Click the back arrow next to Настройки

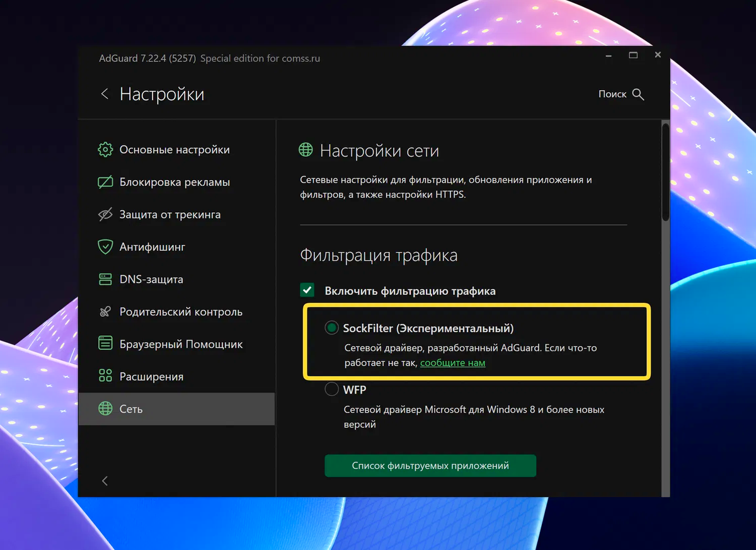(x=105, y=95)
